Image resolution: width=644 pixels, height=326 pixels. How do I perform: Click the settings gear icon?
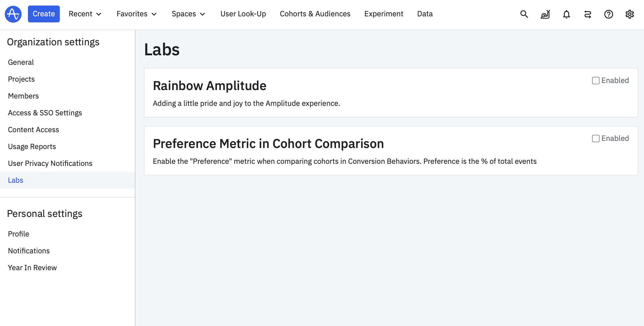point(630,14)
